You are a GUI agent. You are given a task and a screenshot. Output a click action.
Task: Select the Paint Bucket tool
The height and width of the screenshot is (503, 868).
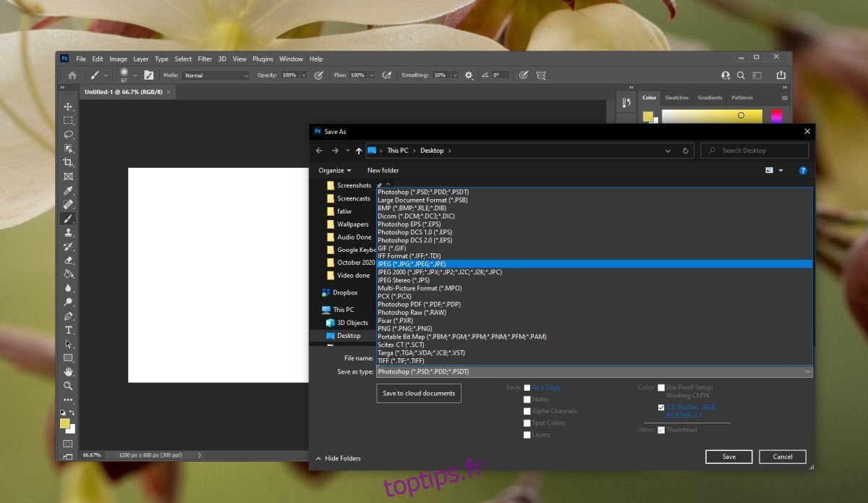coord(68,274)
